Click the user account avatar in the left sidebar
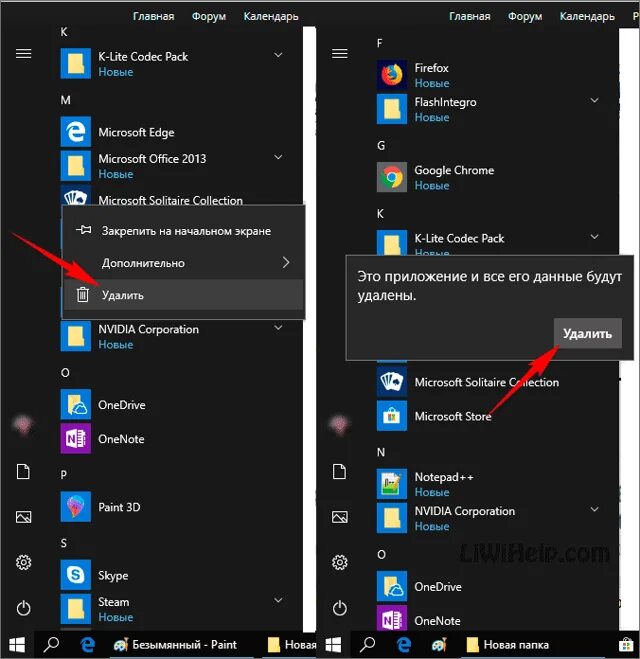 23,424
